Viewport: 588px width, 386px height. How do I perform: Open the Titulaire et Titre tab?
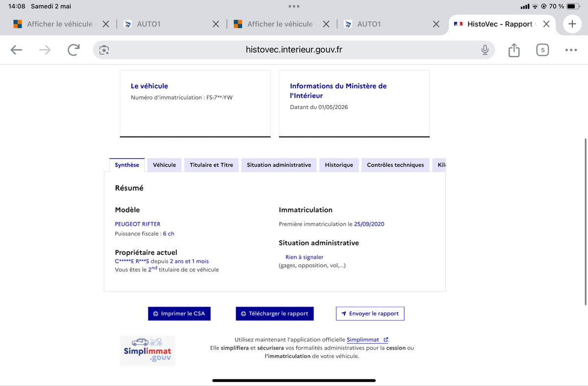(212, 165)
